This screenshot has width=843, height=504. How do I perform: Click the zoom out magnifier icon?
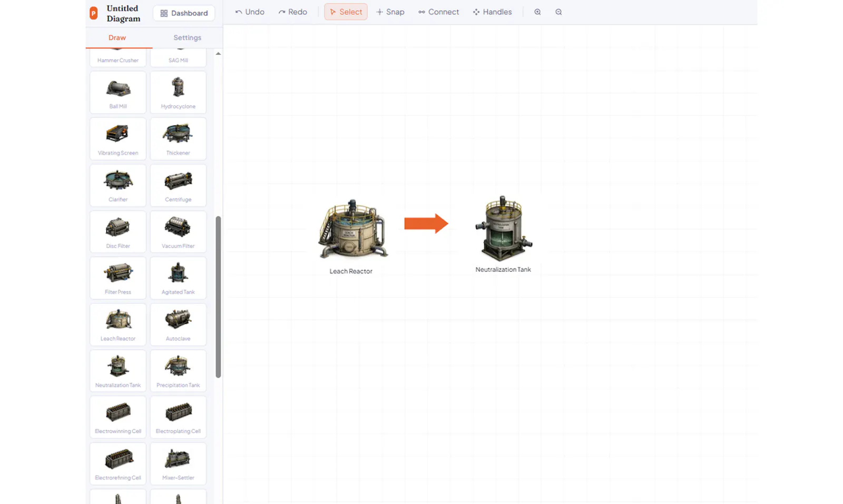click(x=558, y=12)
